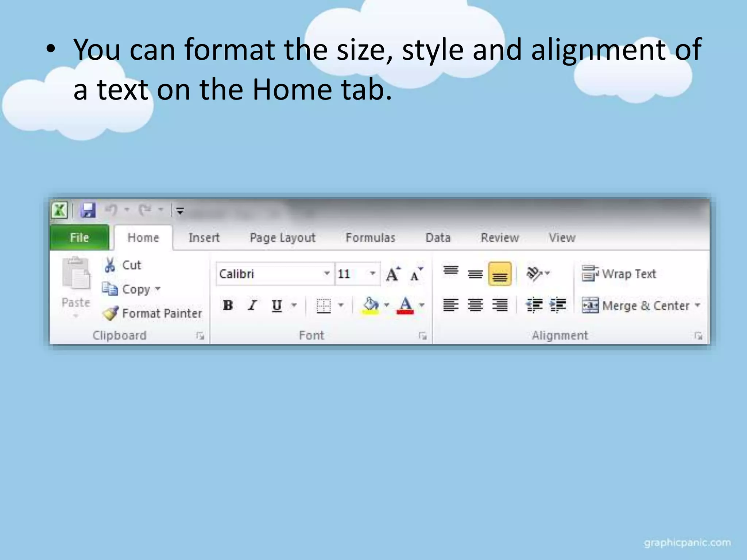This screenshot has width=747, height=560.
Task: Click the Align Text Left icon
Action: pos(451,305)
